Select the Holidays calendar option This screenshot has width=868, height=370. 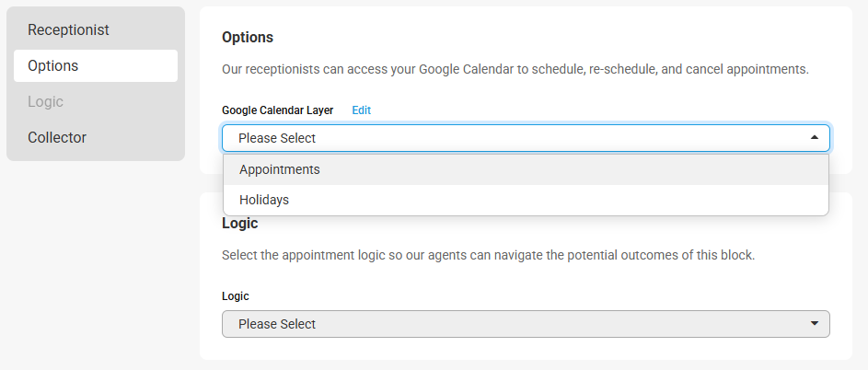pos(264,199)
